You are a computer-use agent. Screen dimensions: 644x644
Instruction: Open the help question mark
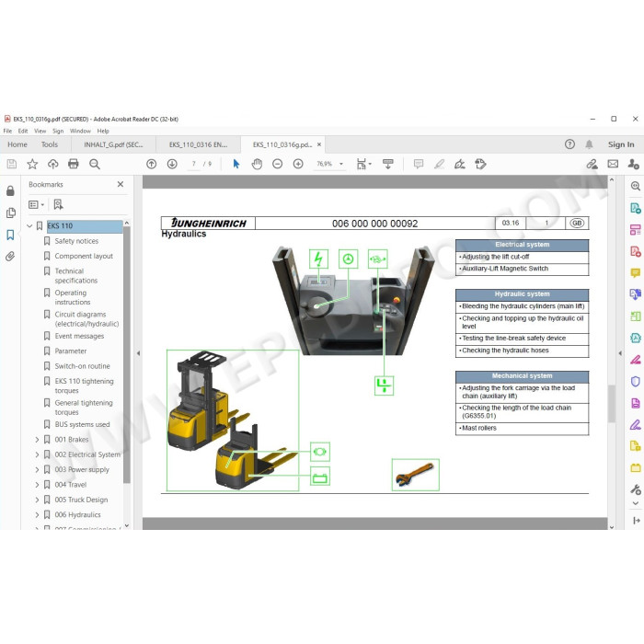[x=569, y=144]
